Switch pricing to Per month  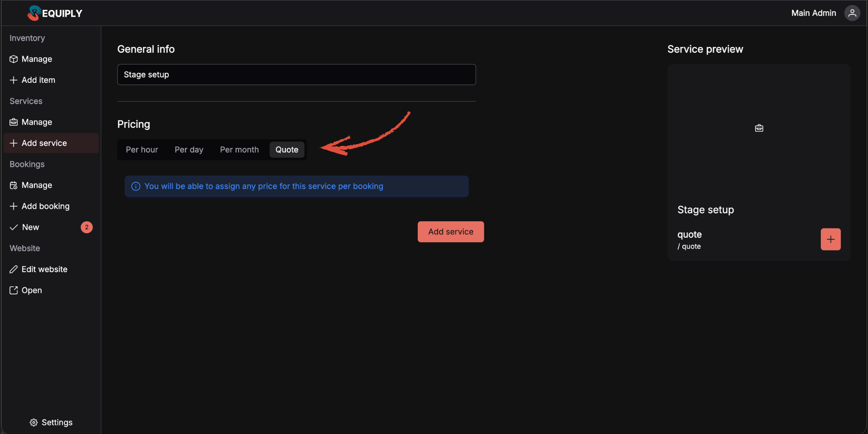tap(239, 150)
